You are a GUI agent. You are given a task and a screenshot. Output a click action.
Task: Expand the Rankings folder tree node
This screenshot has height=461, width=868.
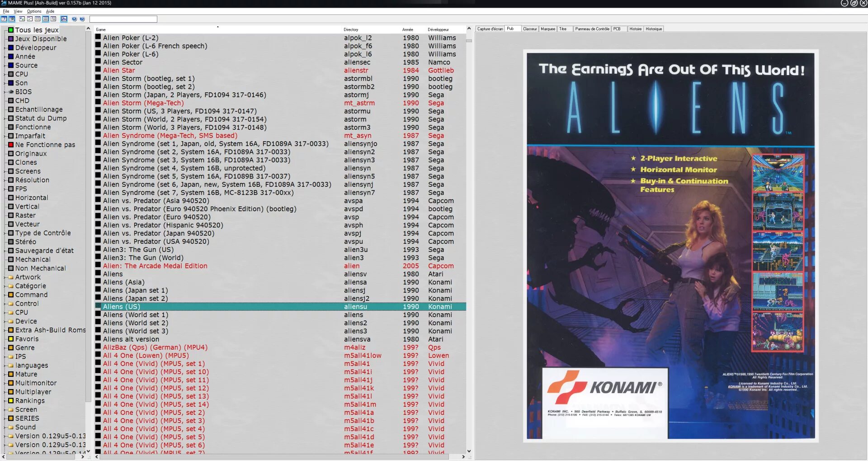[5, 401]
